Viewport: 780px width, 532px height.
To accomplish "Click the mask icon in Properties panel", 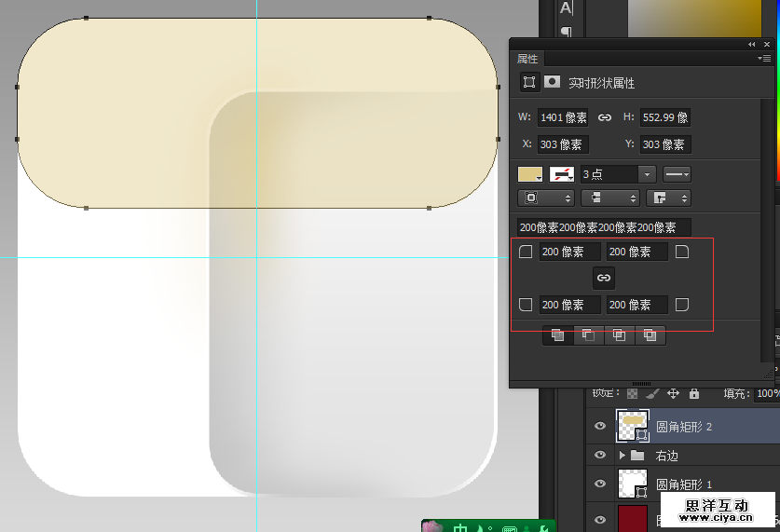I will tap(553, 82).
